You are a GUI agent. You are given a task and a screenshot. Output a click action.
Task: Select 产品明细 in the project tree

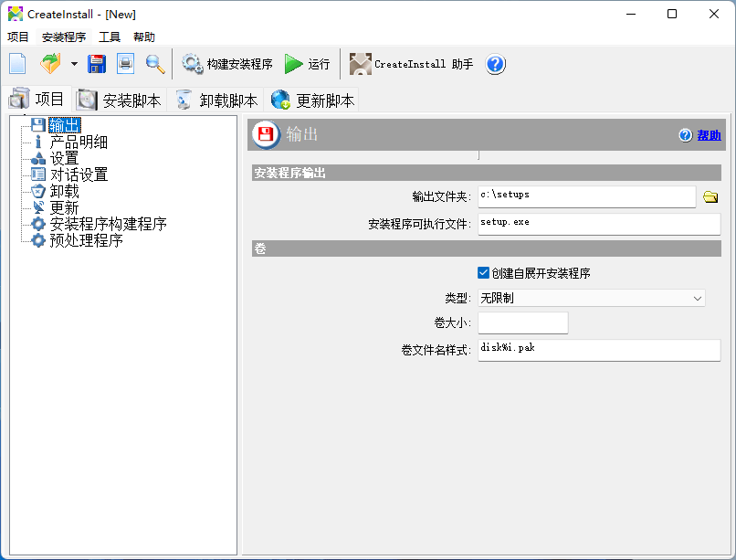tap(79, 142)
